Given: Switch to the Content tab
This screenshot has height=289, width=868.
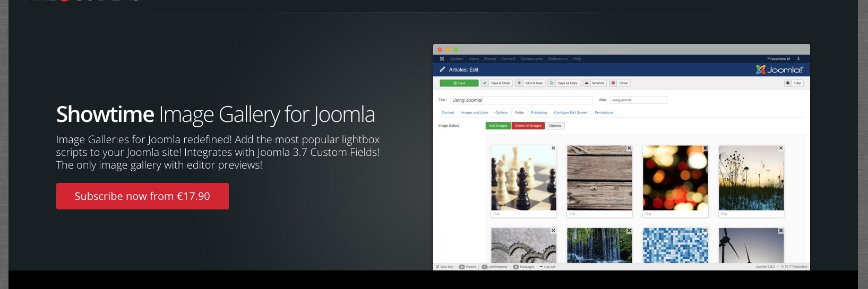Looking at the screenshot, I should [448, 112].
